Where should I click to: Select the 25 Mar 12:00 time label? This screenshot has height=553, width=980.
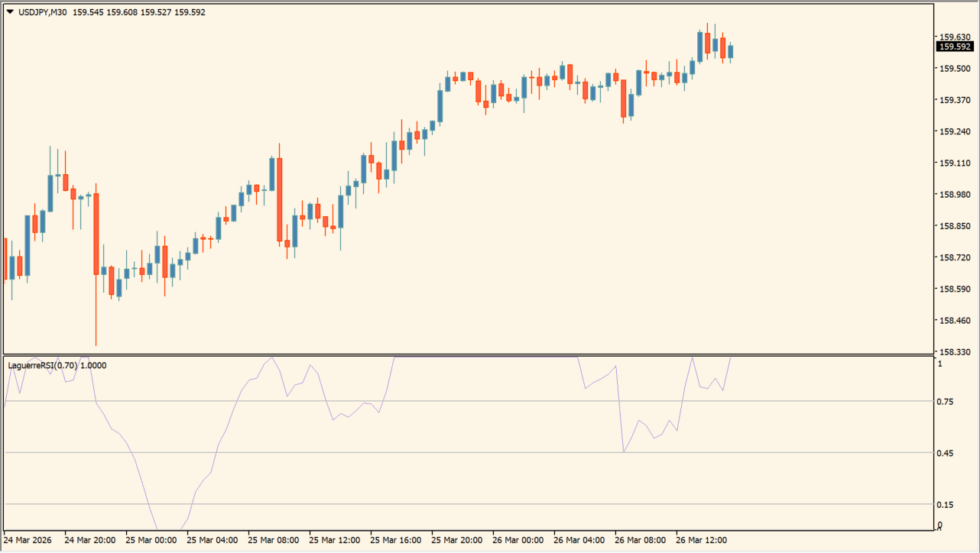(x=333, y=540)
